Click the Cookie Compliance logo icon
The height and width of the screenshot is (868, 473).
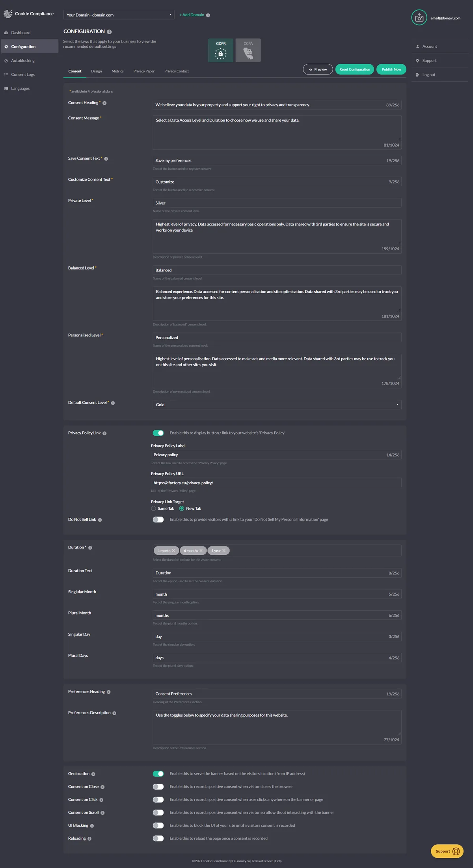point(8,14)
